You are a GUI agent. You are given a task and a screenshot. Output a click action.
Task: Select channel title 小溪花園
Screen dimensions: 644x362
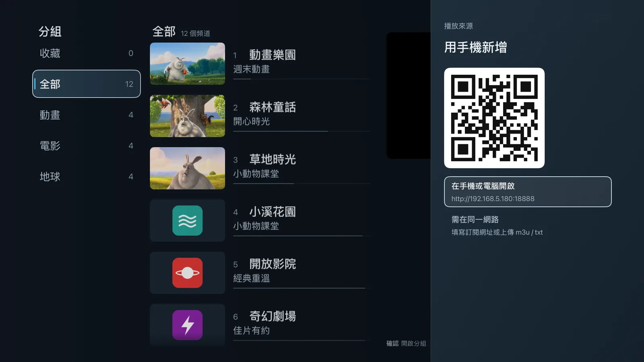click(x=272, y=212)
